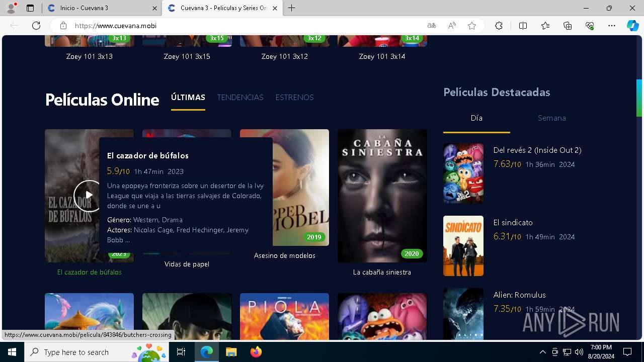Open File Explorer from taskbar
This screenshot has height=362, width=644.
click(231, 352)
